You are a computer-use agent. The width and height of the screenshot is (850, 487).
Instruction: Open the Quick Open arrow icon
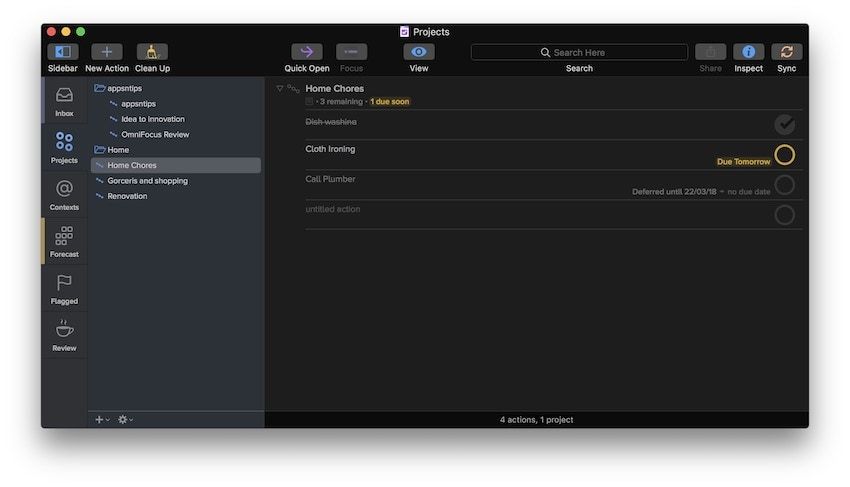[307, 52]
